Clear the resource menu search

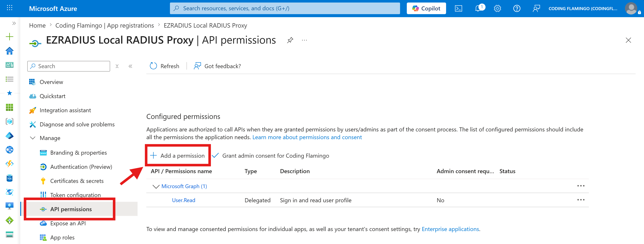117,66
